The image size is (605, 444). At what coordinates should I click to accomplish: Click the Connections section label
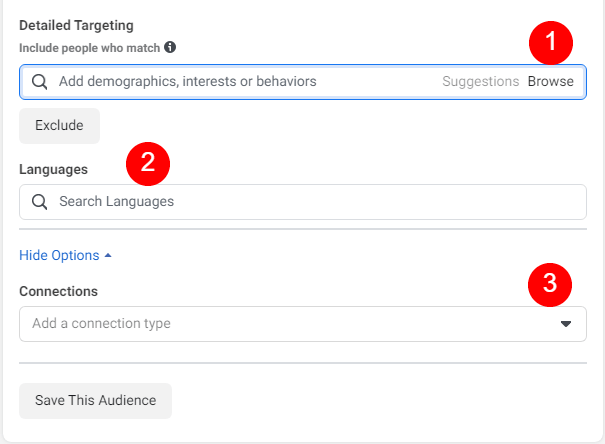(58, 291)
